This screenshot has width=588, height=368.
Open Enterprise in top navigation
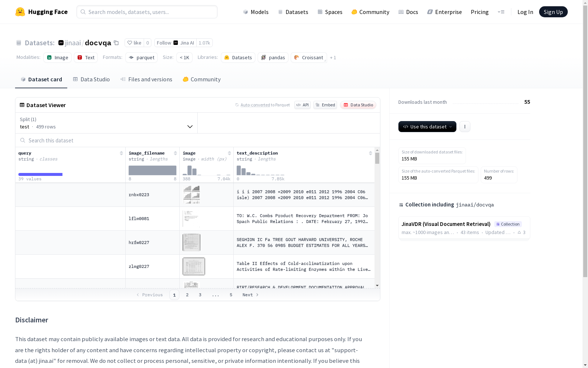click(444, 12)
